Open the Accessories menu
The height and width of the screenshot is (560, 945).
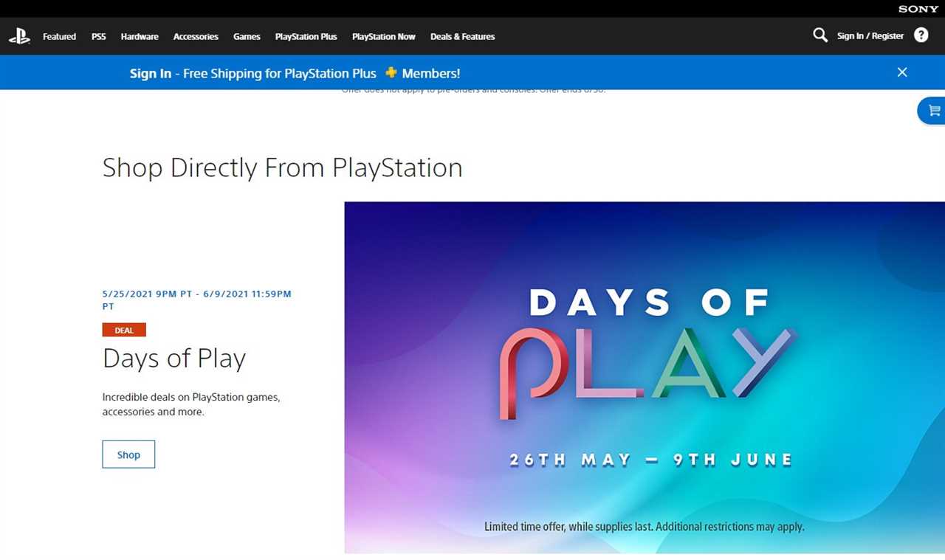pyautogui.click(x=196, y=36)
